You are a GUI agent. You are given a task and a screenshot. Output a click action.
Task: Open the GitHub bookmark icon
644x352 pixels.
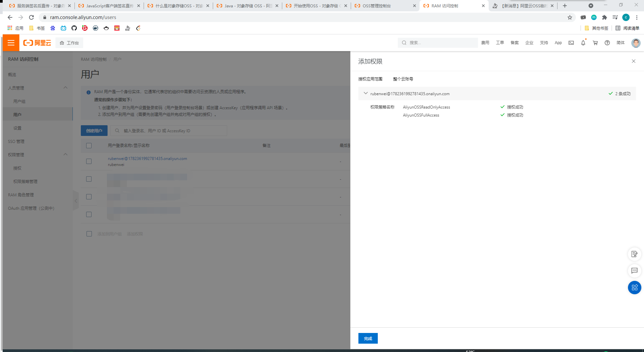click(x=74, y=28)
